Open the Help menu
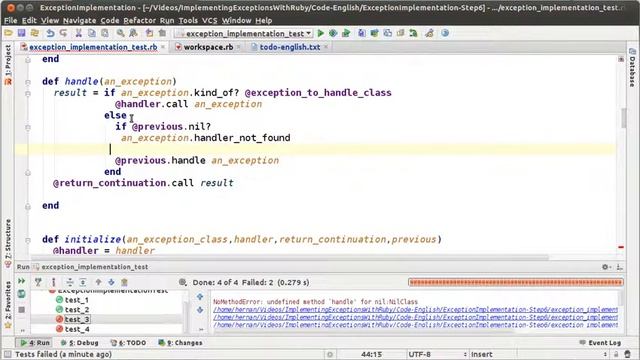 tap(264, 20)
